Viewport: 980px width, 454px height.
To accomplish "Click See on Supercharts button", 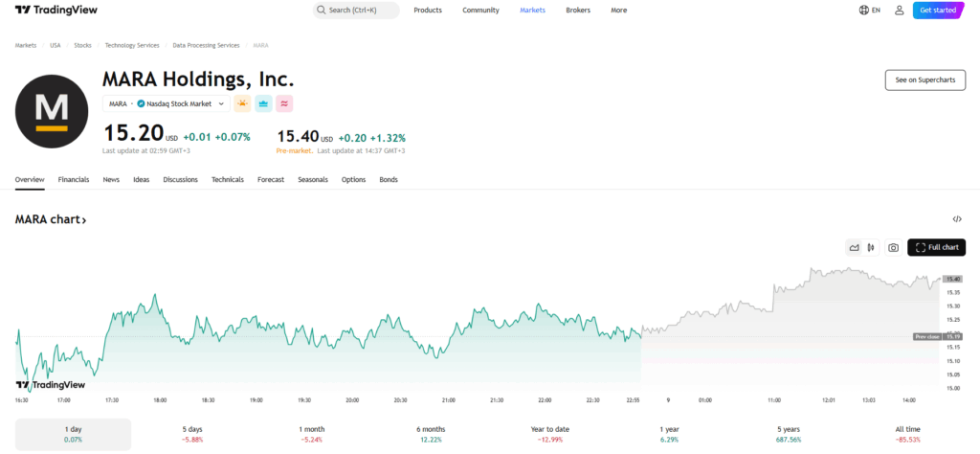I will (925, 80).
